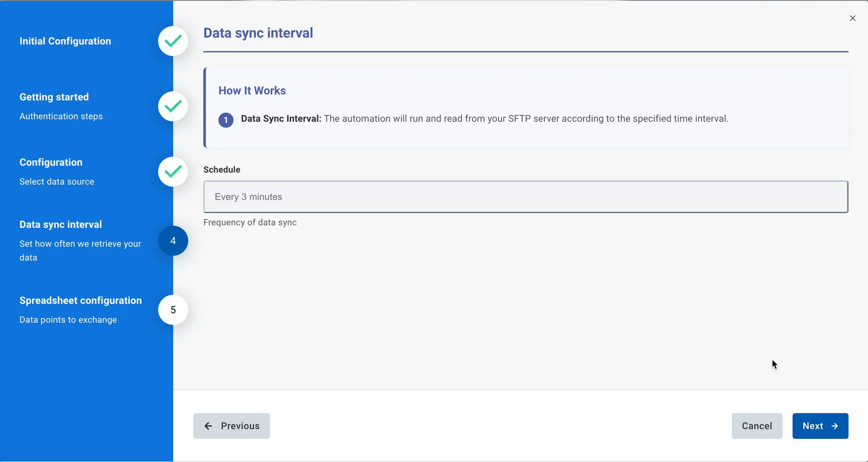Click the step 5 circle indicator
Screen dimensions: 868x462
[x=173, y=310]
